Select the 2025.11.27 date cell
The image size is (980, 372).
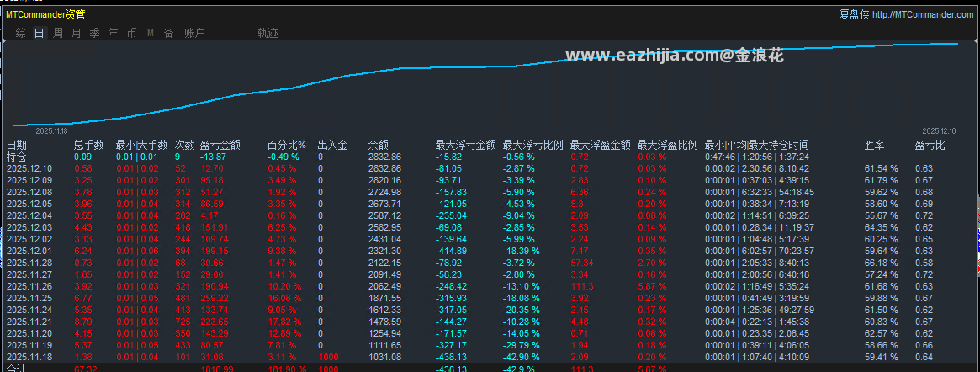click(29, 274)
